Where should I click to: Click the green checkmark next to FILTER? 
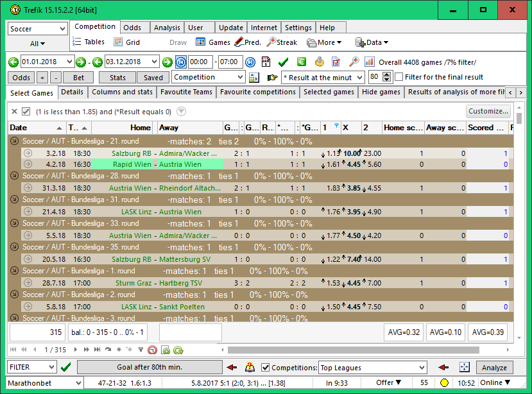click(x=65, y=368)
